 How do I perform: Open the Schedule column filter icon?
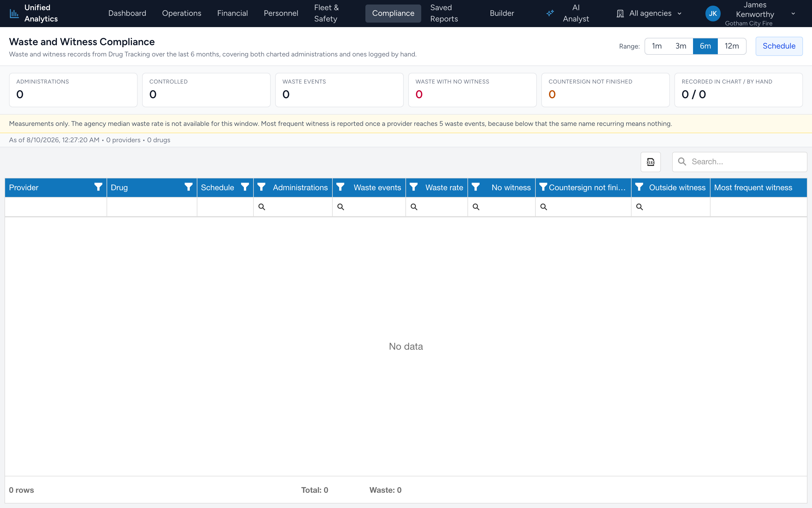pos(245,187)
